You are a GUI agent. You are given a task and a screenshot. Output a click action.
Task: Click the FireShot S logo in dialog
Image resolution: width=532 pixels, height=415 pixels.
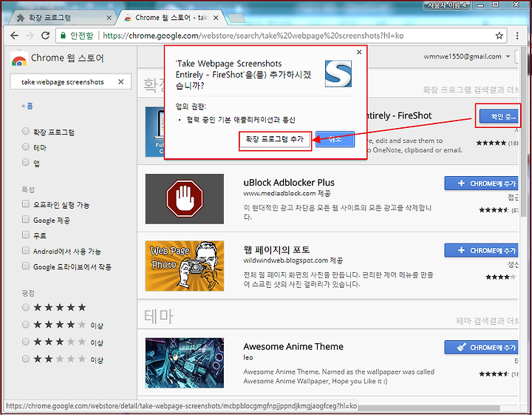tap(338, 74)
